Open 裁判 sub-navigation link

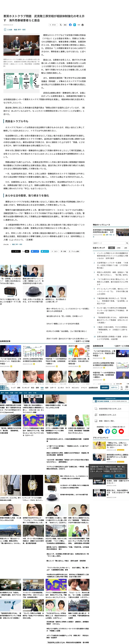click(x=30, y=393)
